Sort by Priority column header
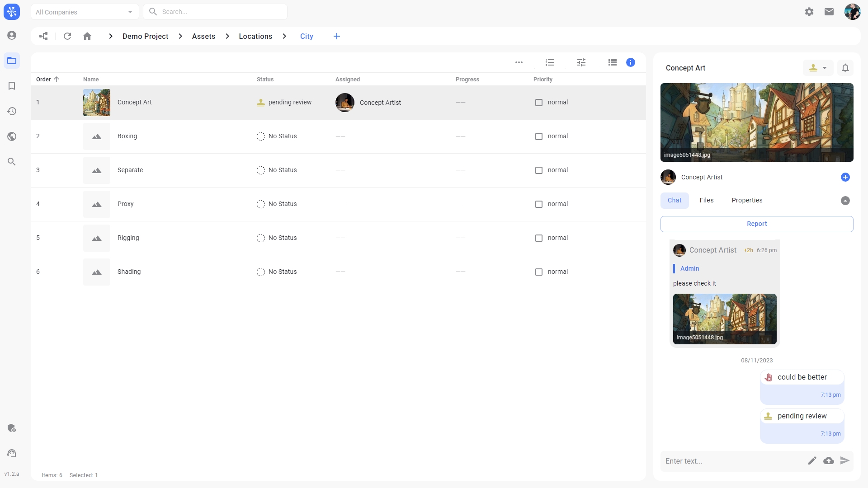This screenshot has width=868, height=488. pos(543,79)
